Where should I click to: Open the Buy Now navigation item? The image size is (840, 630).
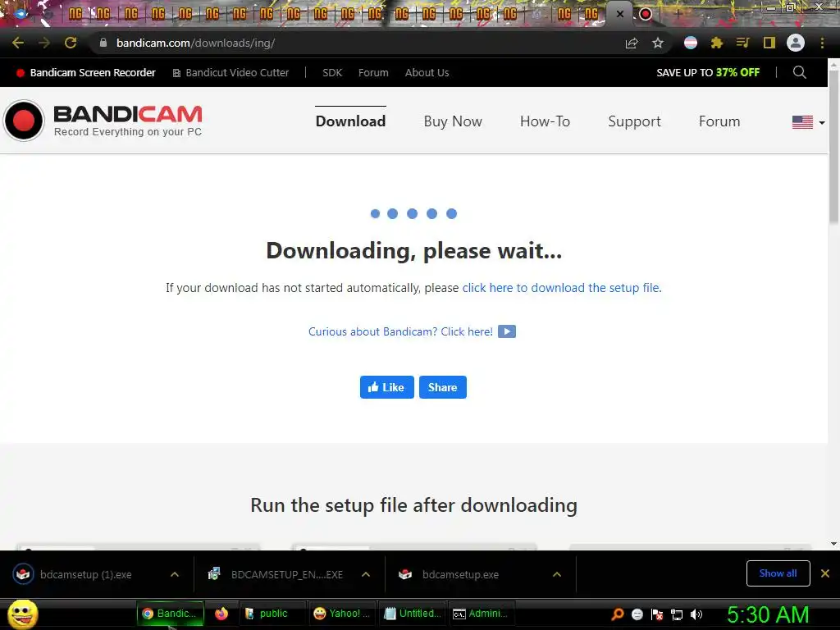[453, 121]
